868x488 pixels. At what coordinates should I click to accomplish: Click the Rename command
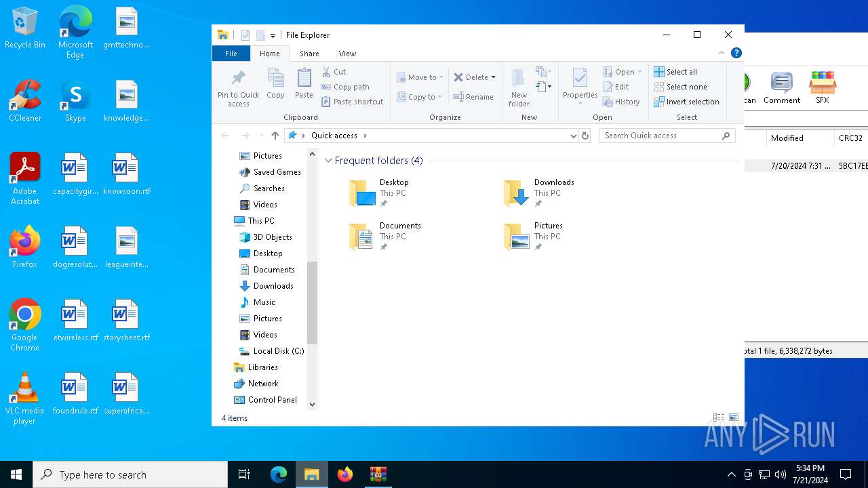click(473, 97)
